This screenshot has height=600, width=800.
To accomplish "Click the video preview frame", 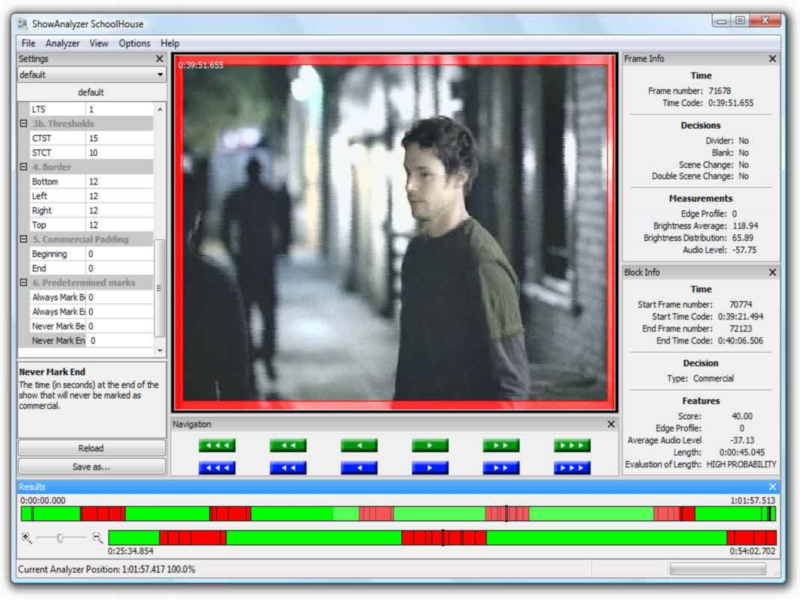I will pos(395,233).
